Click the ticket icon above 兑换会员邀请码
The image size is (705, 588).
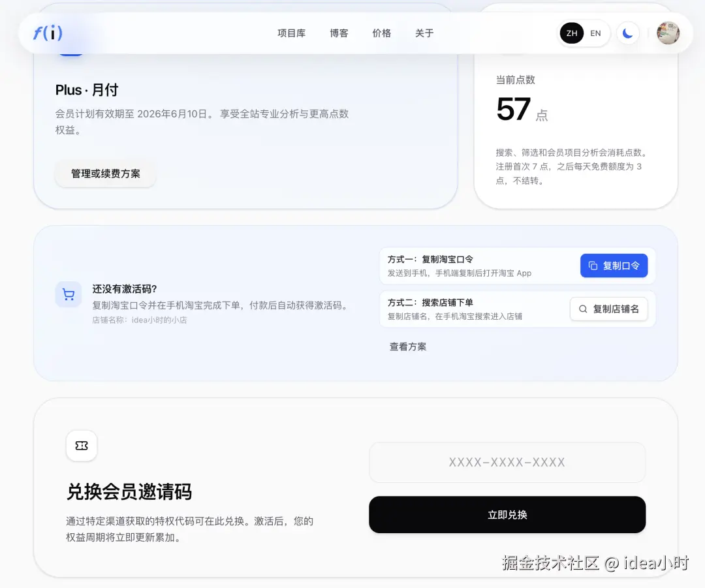pos(81,446)
